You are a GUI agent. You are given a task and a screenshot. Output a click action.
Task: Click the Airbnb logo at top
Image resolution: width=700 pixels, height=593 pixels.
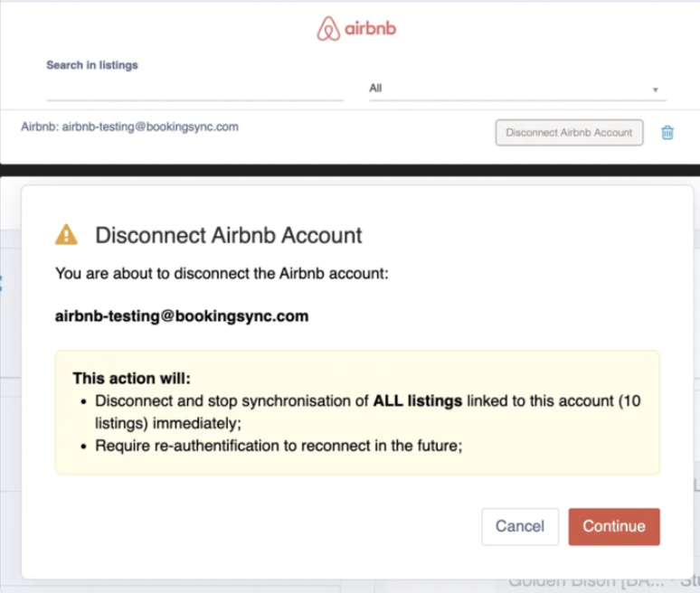pyautogui.click(x=356, y=29)
